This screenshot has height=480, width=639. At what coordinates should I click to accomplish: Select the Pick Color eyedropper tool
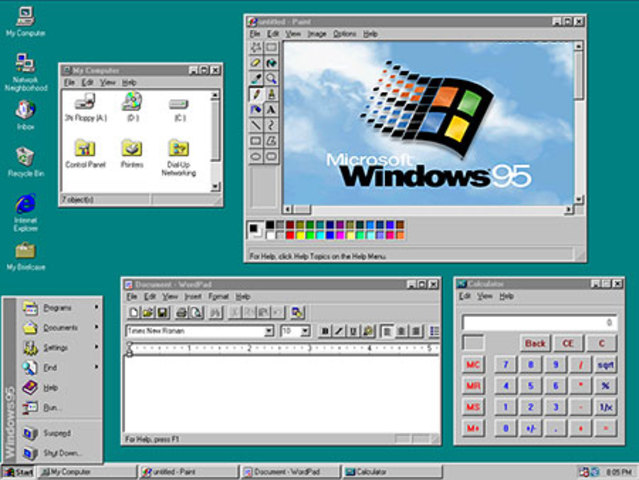(x=256, y=79)
